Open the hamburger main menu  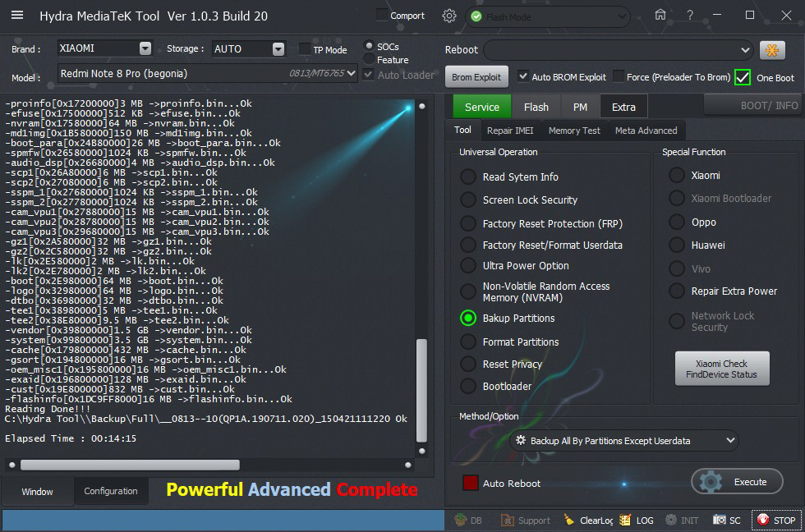pyautogui.click(x=17, y=15)
